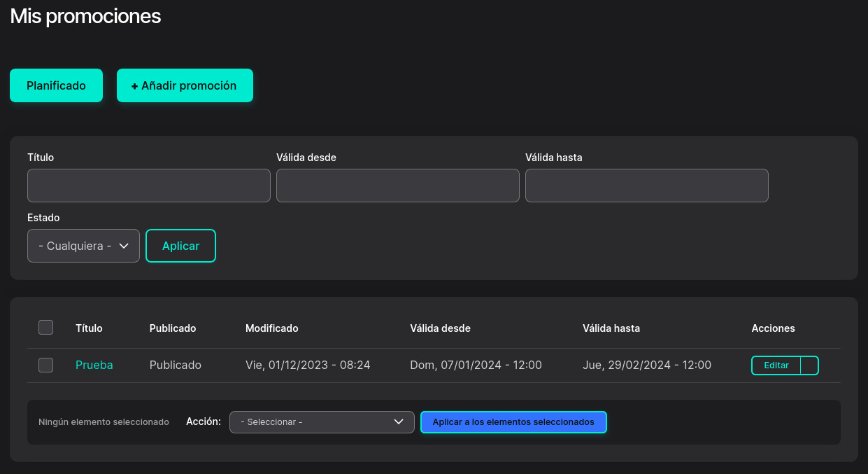Viewport: 868px width, 474px height.
Task: Expand the arrow toggle beside Editar
Action: (809, 365)
